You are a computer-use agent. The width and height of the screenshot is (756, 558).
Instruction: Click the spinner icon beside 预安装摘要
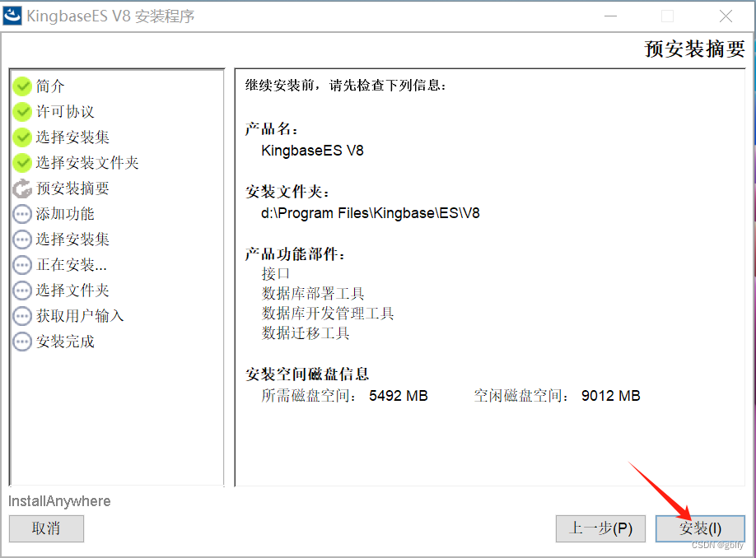pos(22,188)
